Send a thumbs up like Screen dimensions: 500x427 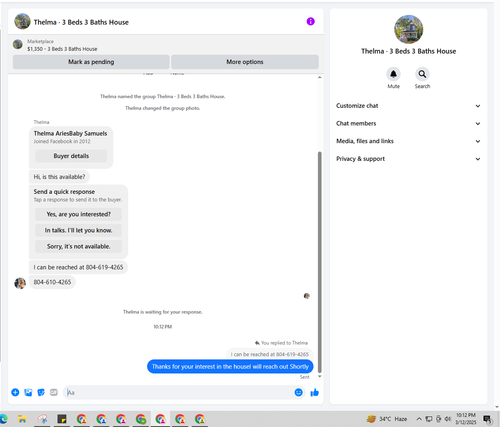click(x=314, y=392)
